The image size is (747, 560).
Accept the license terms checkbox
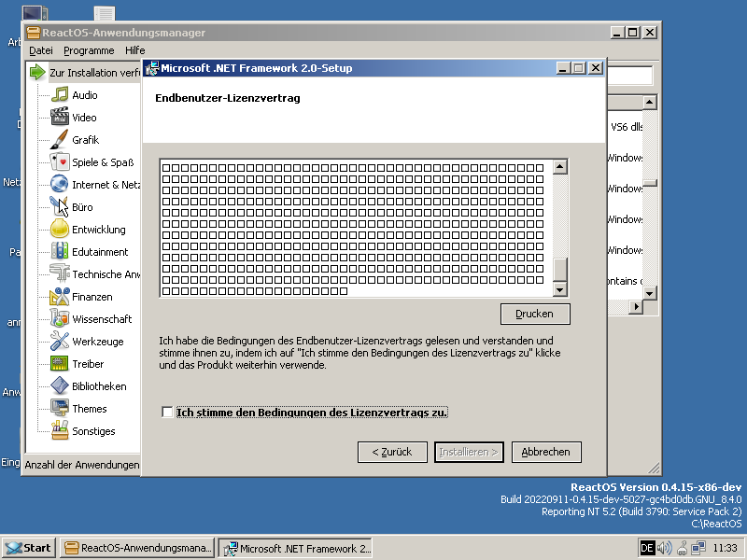tap(167, 412)
